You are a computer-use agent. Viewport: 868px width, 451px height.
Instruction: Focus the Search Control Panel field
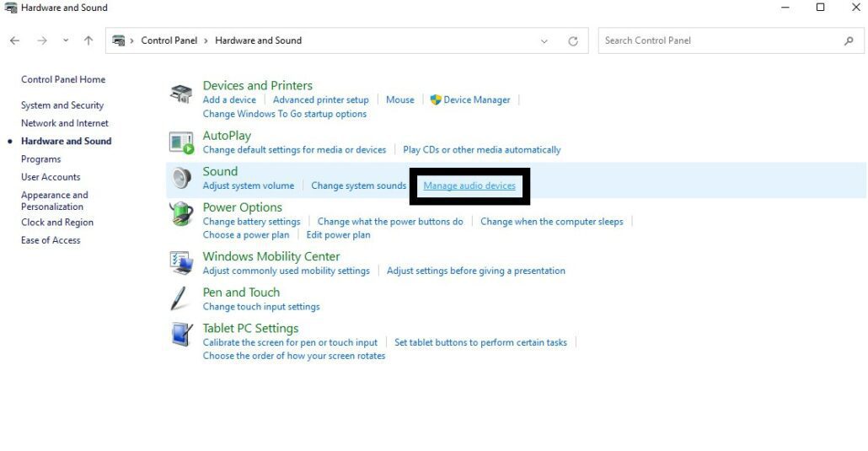(731, 40)
